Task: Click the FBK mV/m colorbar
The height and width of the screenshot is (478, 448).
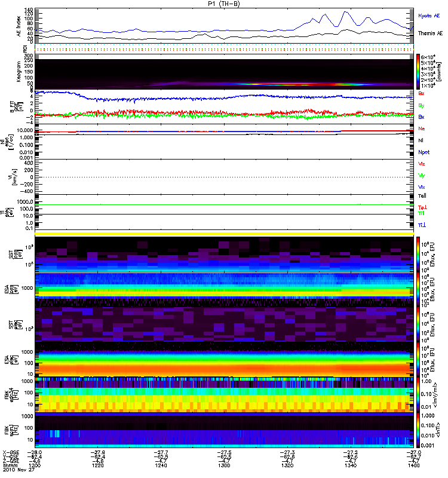Action: [418, 395]
